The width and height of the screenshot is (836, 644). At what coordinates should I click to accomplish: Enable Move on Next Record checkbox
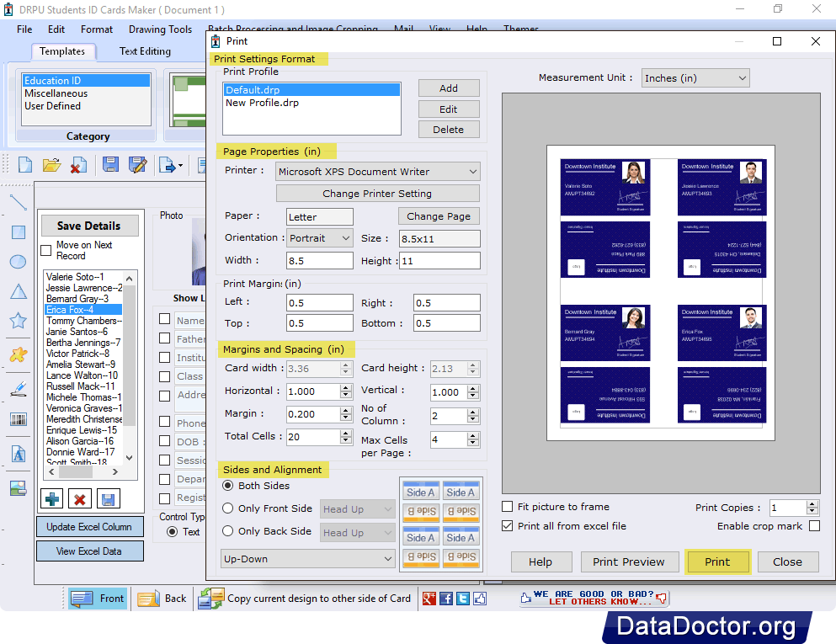46,250
